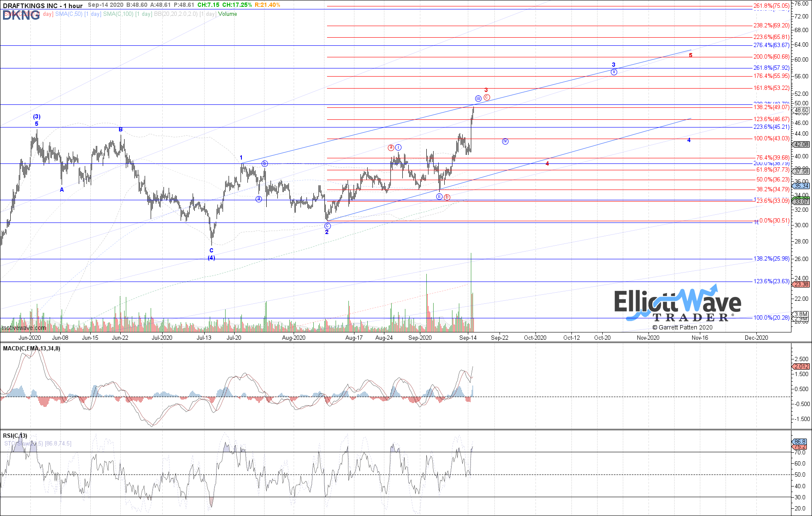Select the Jul-13 date axis label
Image resolution: width=812 pixels, height=516 pixels.
[x=204, y=338]
